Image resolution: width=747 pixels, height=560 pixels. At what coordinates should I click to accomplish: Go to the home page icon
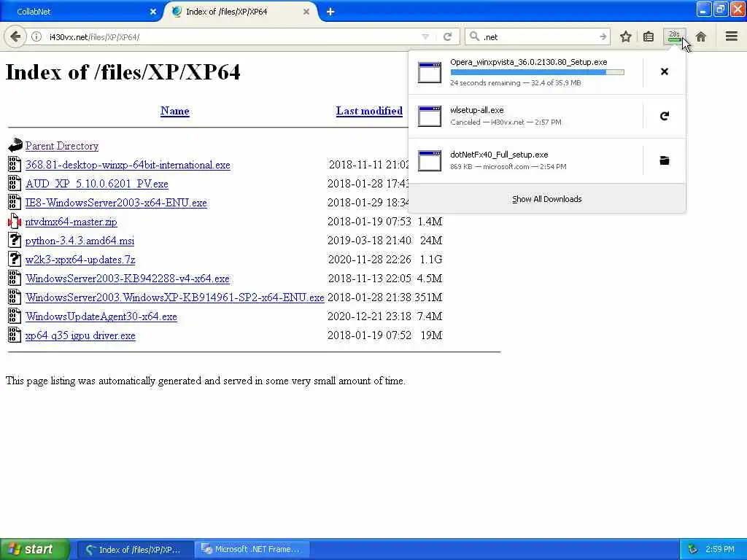pos(701,36)
